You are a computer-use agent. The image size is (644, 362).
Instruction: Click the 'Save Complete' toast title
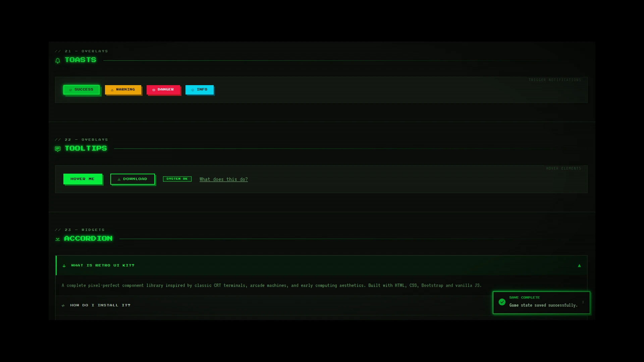click(x=525, y=297)
